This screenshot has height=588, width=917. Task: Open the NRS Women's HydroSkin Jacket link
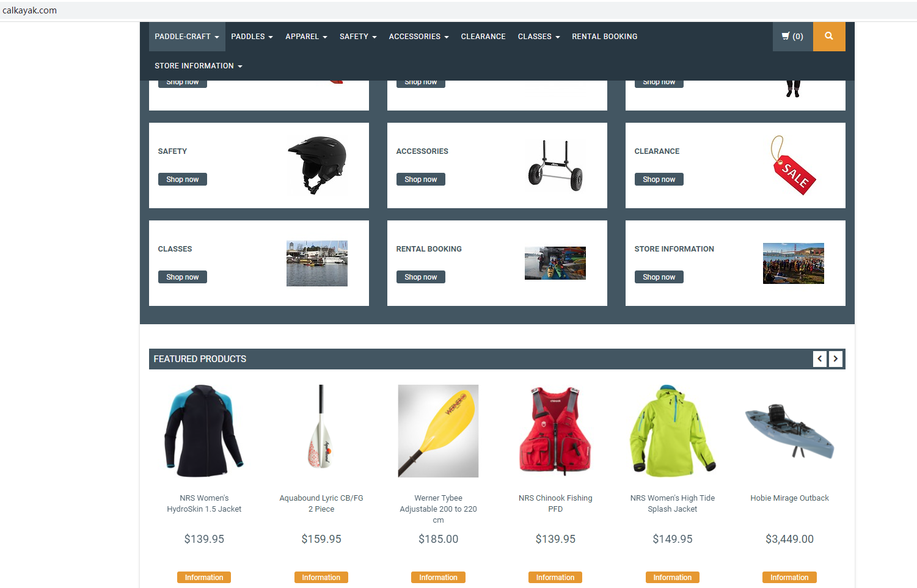pyautogui.click(x=204, y=503)
